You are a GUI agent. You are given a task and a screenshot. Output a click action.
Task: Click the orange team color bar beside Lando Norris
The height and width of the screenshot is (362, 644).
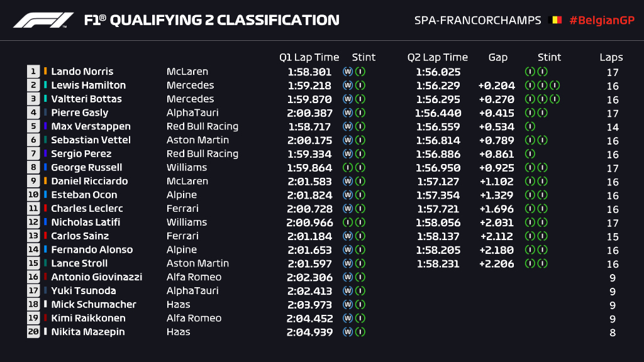tap(45, 72)
